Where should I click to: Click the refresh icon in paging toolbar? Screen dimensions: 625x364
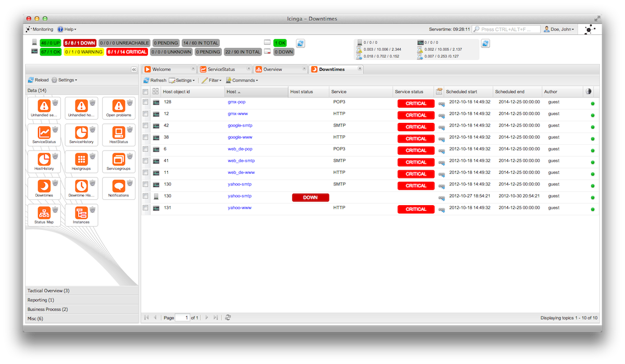pos(228,317)
